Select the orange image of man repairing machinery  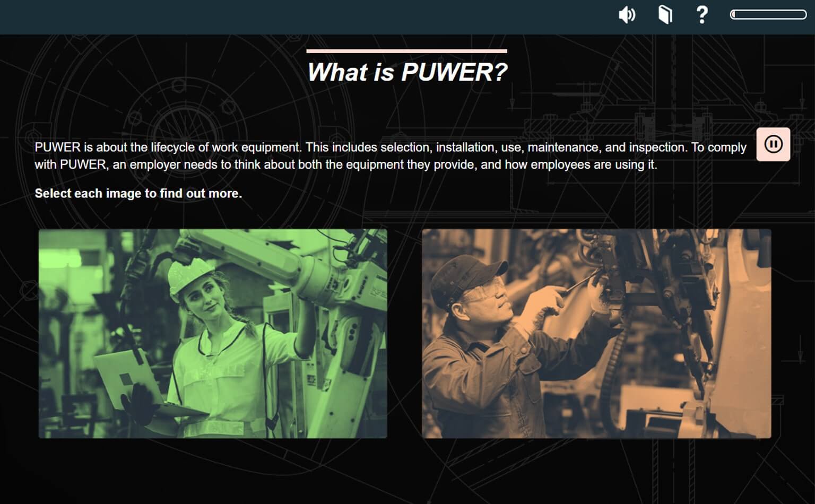596,334
